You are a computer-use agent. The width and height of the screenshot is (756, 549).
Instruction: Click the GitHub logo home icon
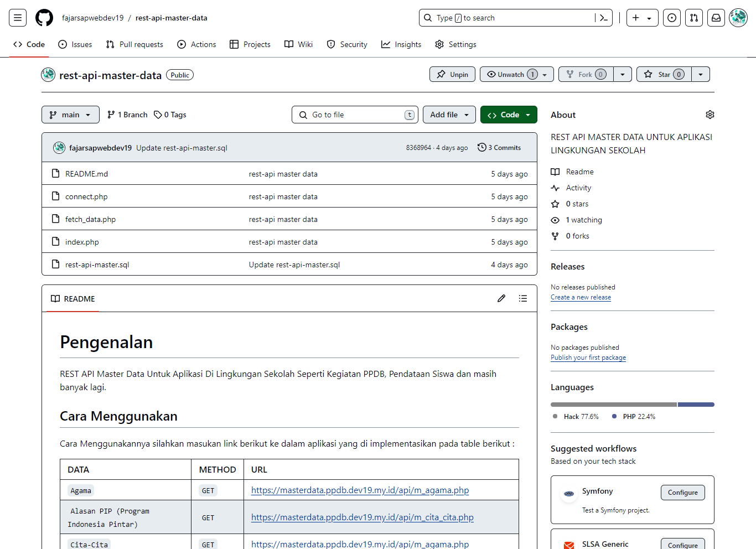click(x=44, y=18)
